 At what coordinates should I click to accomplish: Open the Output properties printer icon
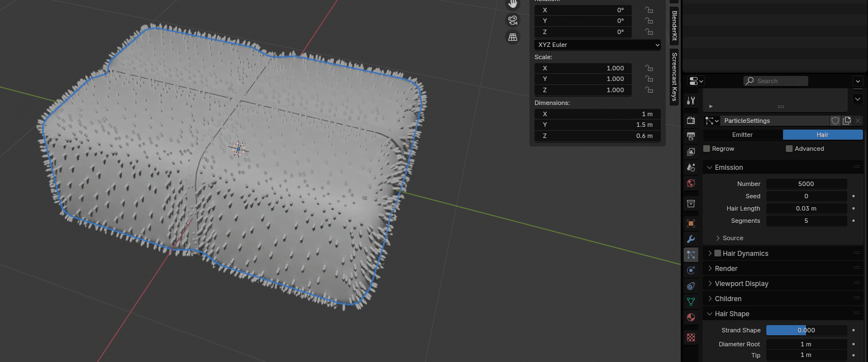(691, 136)
